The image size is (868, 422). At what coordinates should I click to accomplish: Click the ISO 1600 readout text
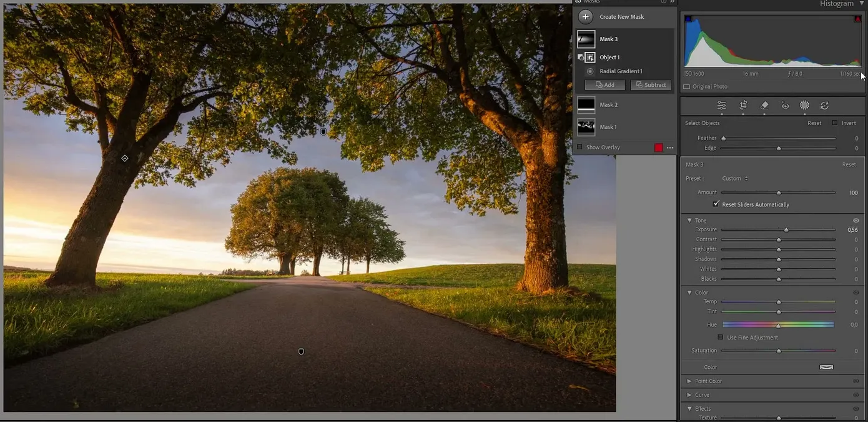pyautogui.click(x=694, y=74)
